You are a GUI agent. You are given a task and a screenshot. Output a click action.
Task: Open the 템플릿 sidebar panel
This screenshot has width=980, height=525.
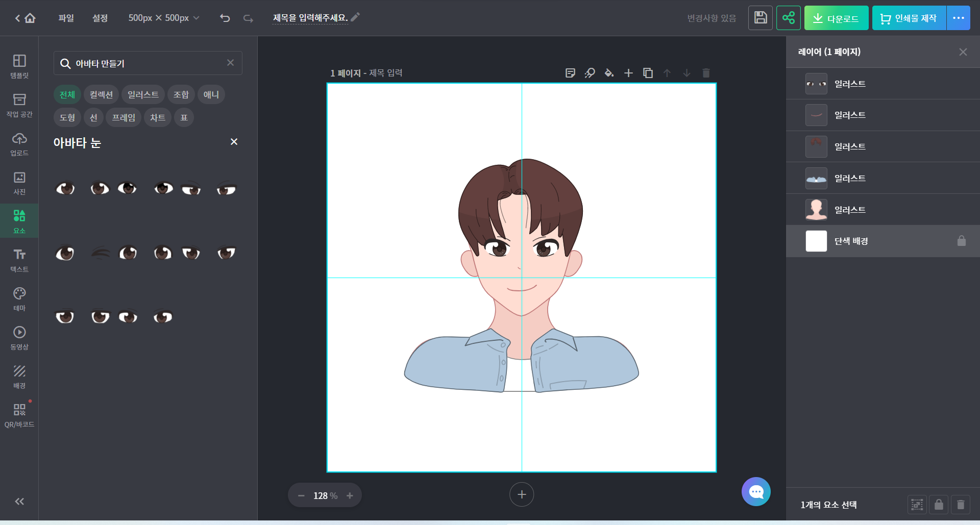[19, 66]
